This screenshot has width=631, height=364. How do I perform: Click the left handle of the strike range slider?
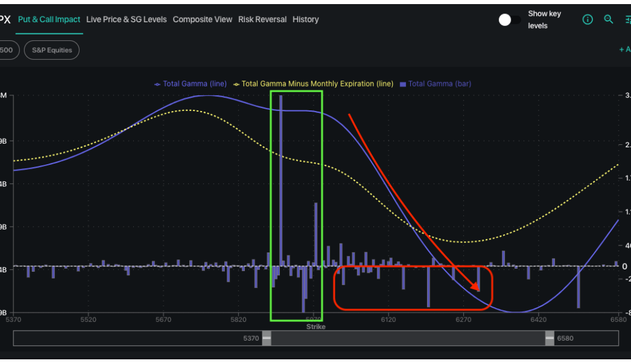(x=266, y=338)
